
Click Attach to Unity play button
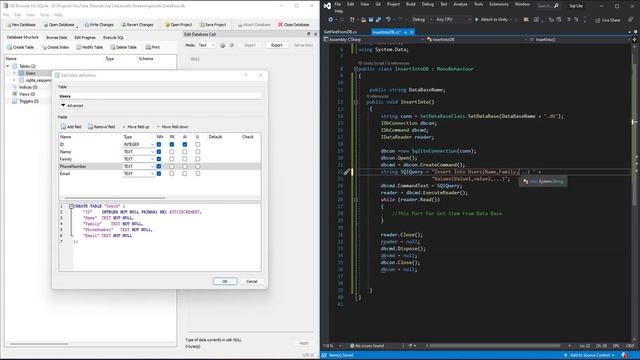click(x=493, y=20)
